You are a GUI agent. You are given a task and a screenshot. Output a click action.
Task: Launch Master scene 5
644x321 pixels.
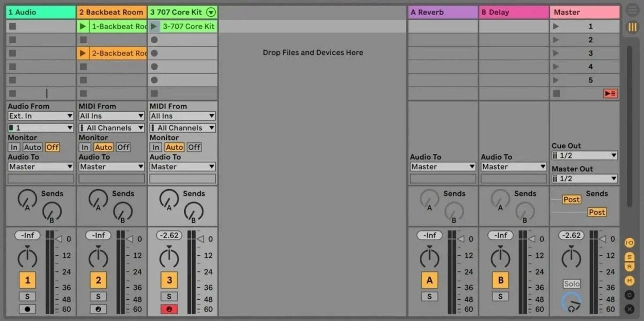(x=556, y=80)
